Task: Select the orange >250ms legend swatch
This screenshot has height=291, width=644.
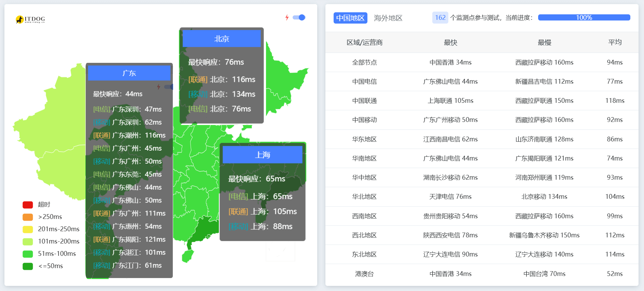Action: click(28, 217)
